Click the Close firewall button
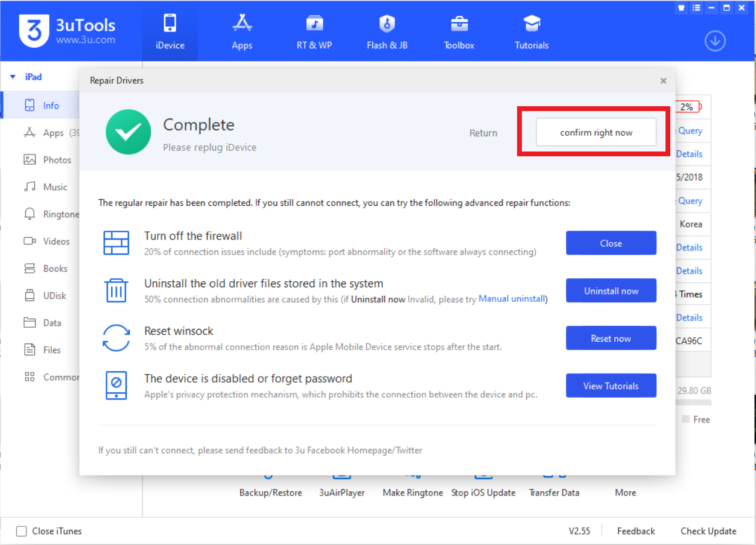 pos(611,243)
